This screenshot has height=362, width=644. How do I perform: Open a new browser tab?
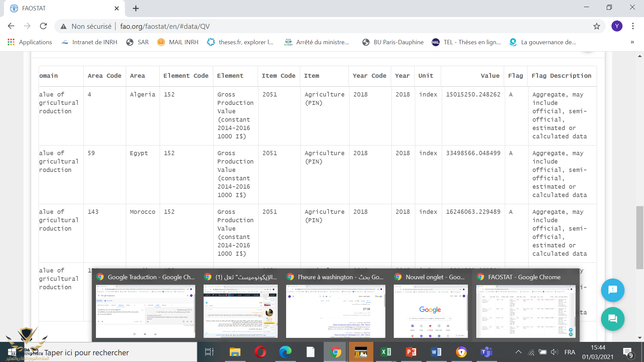[136, 8]
